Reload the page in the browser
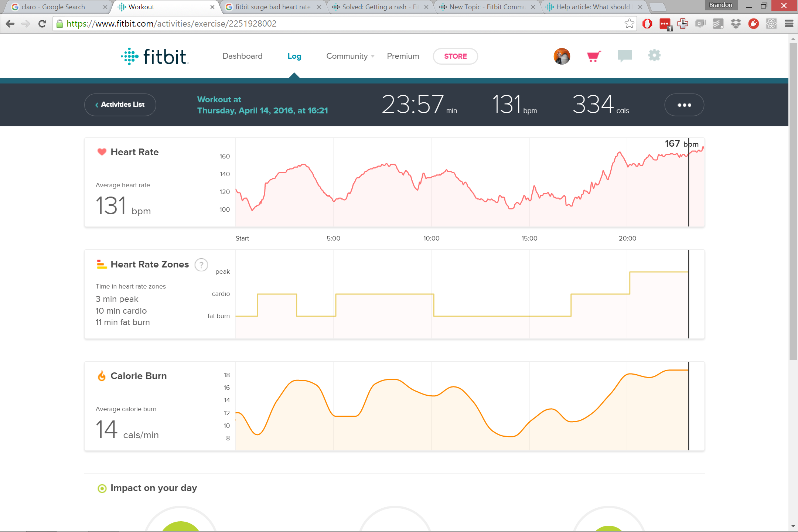This screenshot has height=532, width=798. (x=42, y=24)
